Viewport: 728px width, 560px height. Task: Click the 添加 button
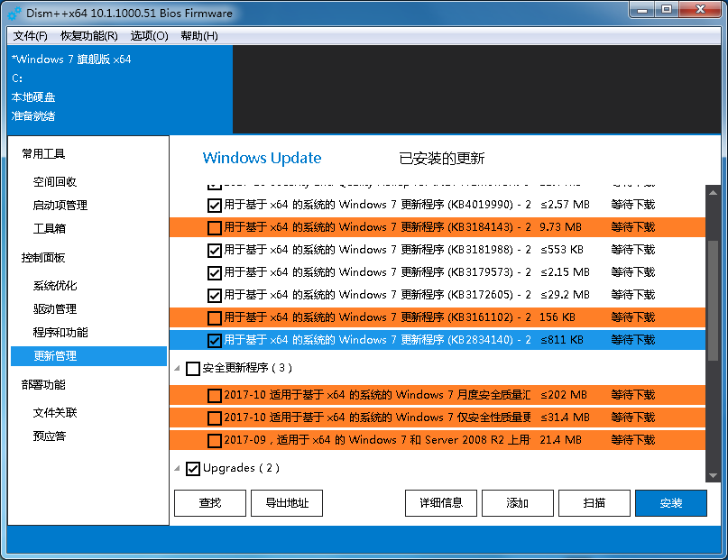pyautogui.click(x=518, y=503)
